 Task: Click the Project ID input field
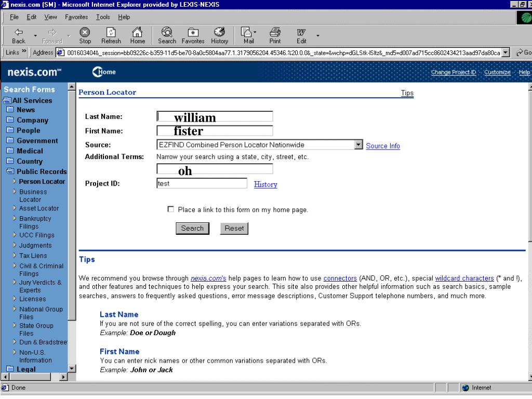pos(202,183)
